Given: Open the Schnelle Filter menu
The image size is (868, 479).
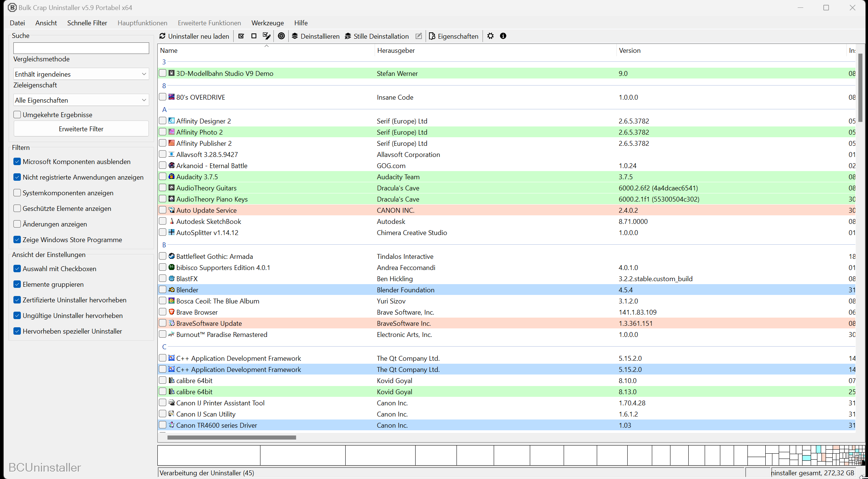Looking at the screenshot, I should [x=87, y=23].
